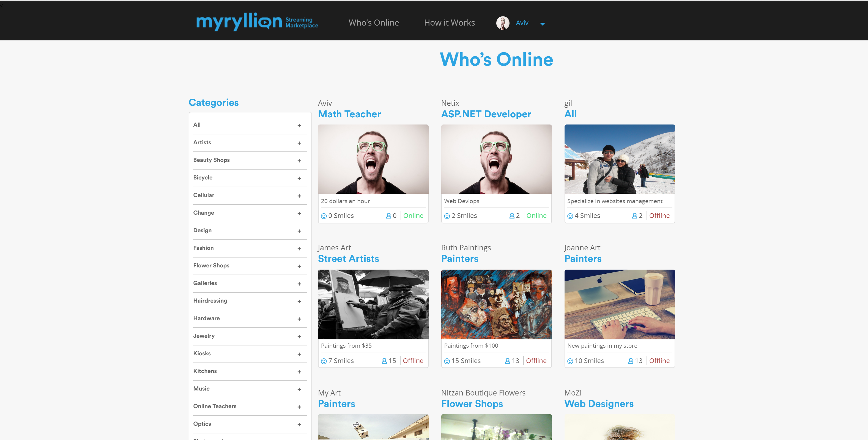Expand the Artists category plus
The height and width of the screenshot is (440, 868).
[x=299, y=143]
